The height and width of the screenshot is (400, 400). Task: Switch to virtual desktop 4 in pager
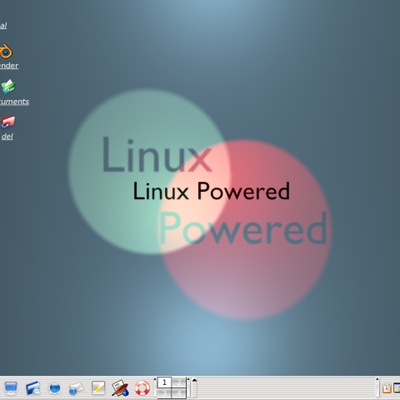click(179, 393)
